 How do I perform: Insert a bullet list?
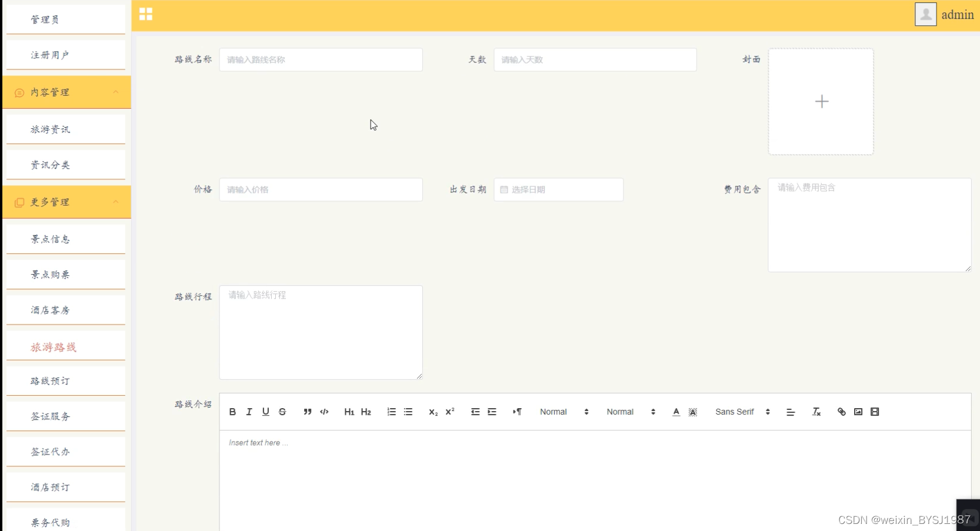click(x=408, y=412)
